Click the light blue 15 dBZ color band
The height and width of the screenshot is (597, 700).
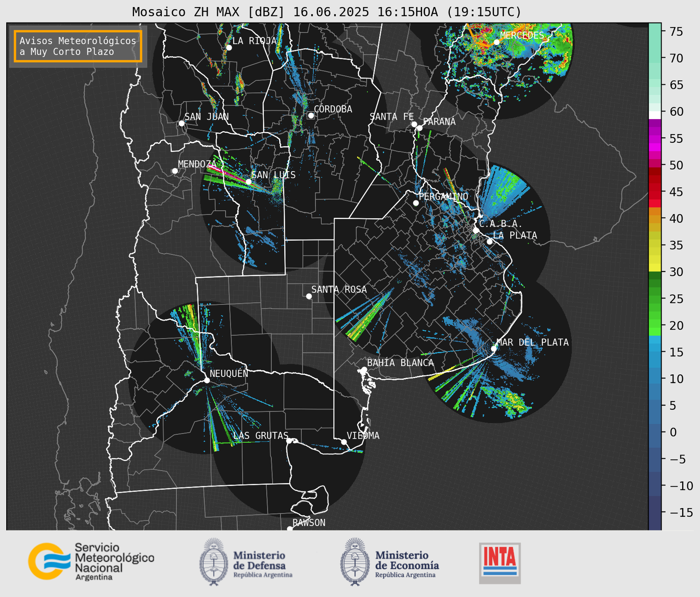[655, 352]
